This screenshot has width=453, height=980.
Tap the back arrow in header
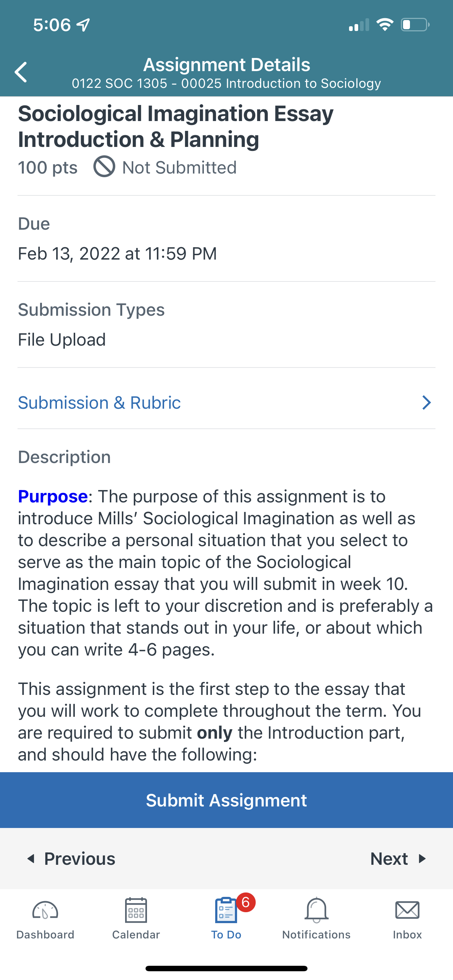tap(21, 72)
